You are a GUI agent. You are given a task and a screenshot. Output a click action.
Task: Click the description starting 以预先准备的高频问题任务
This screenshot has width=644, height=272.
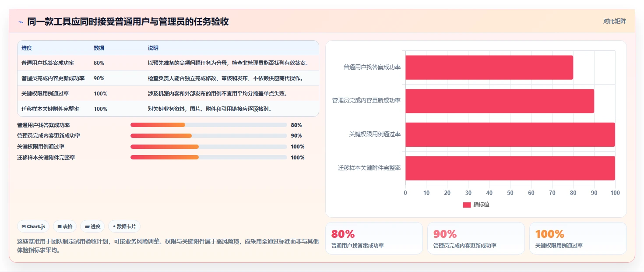pos(228,63)
